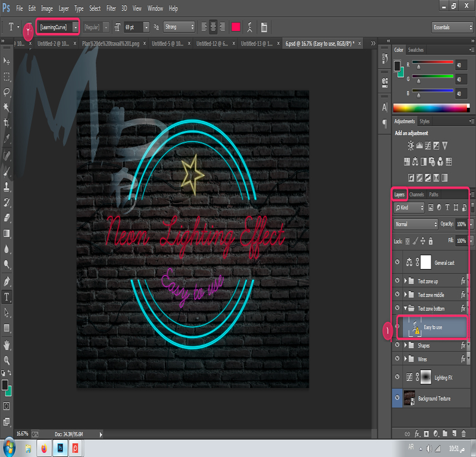
Task: Select the Eraser tool
Action: 7,217
